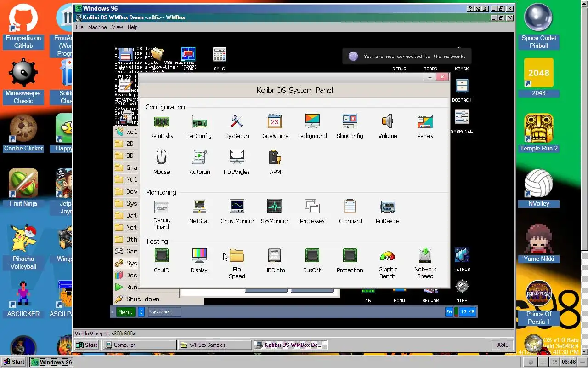Open the Autorun icon
The image size is (588, 368).
coord(199,157)
